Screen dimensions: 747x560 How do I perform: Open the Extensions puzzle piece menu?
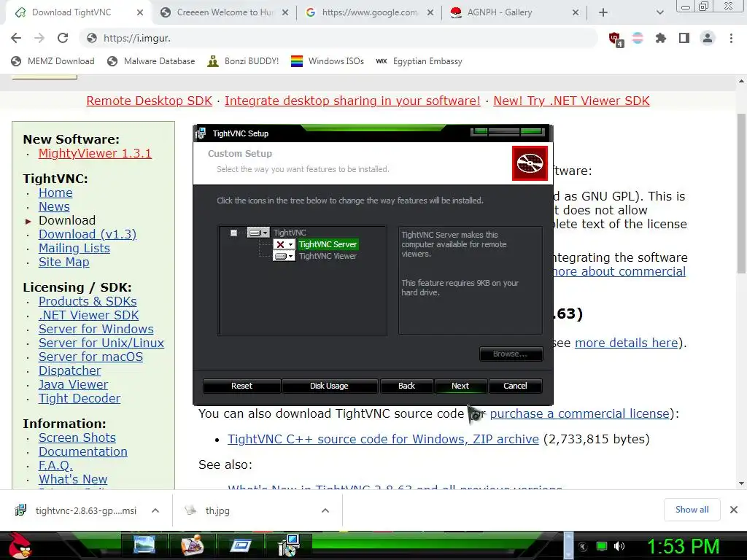660,38
